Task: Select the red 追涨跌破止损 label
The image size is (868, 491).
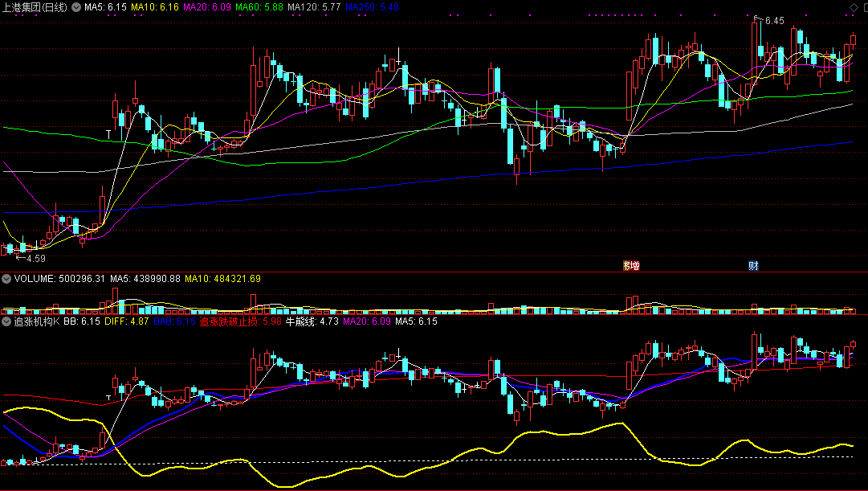Action: [x=240, y=321]
